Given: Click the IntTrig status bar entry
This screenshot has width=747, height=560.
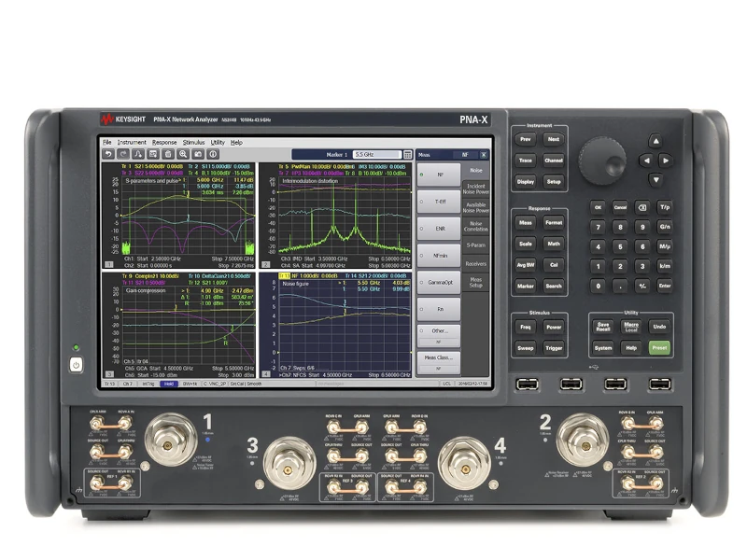Looking at the screenshot, I should click(x=148, y=384).
